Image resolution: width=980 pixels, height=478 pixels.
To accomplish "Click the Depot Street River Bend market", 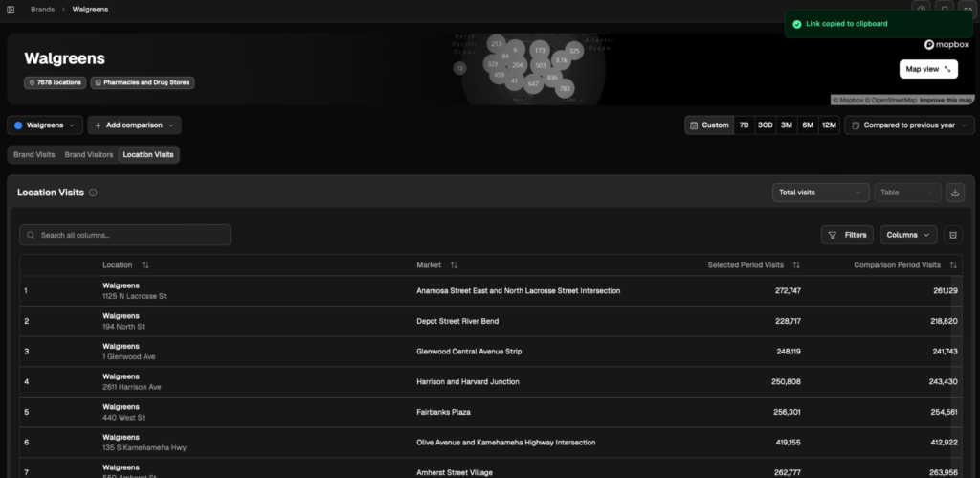I will click(x=457, y=321).
